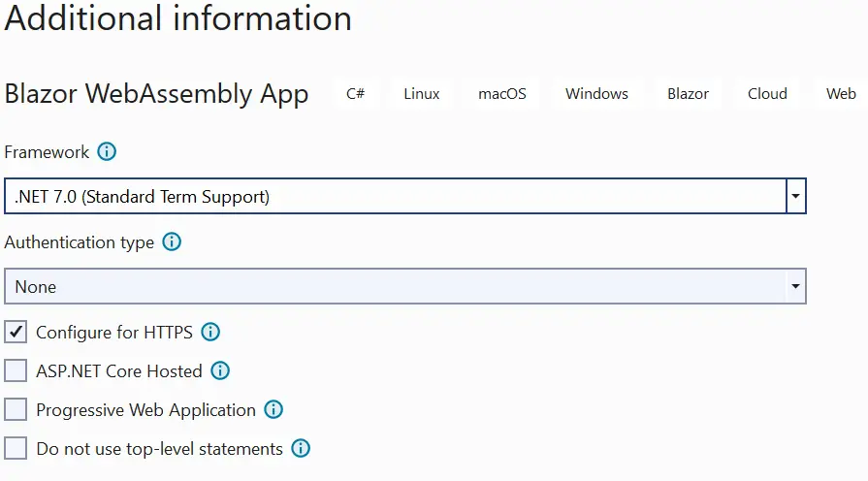Enable the ASP.NET Core Hosted checkbox
This screenshot has height=481, width=868.
pos(16,370)
